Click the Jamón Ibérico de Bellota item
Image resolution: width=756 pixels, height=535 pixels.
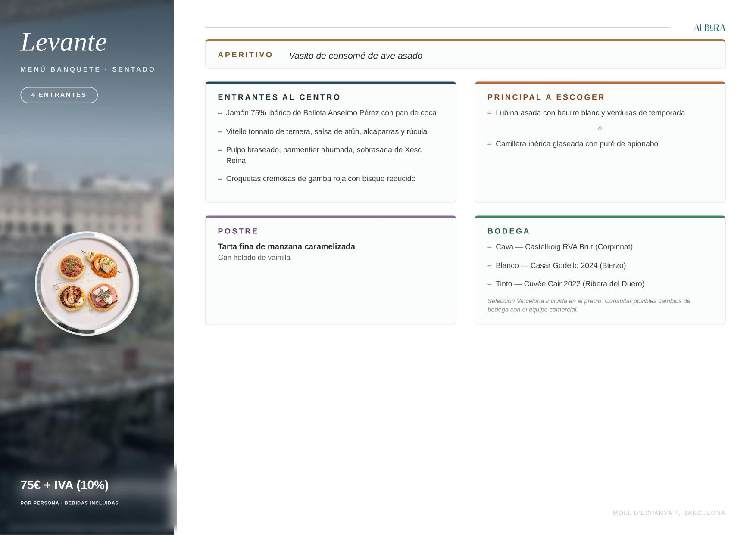click(x=331, y=113)
